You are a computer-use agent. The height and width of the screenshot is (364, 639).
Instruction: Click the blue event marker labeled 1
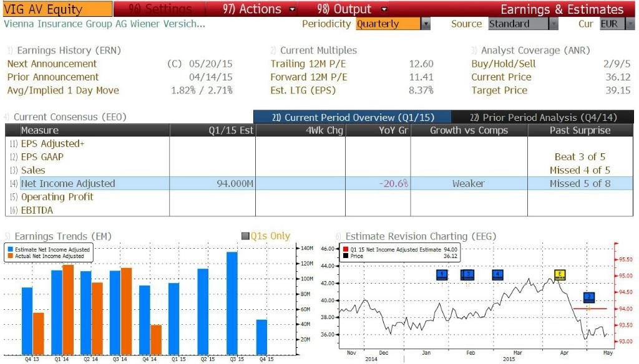pyautogui.click(x=442, y=275)
